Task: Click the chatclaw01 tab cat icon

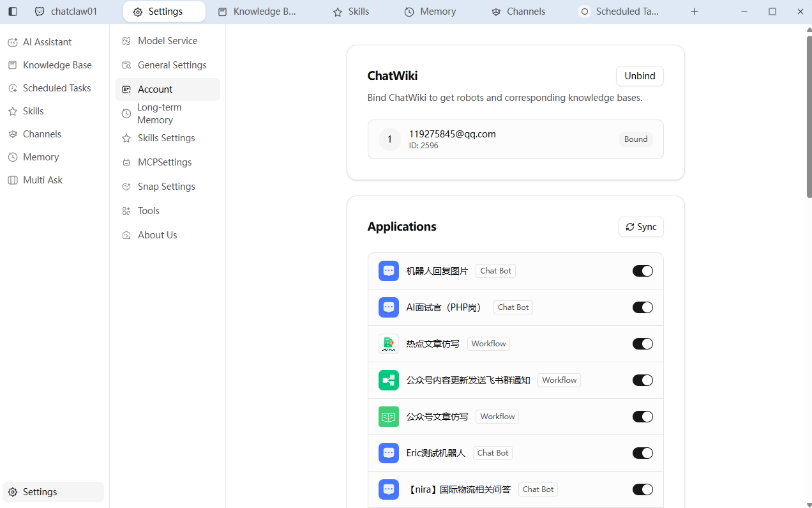Action: (x=40, y=12)
